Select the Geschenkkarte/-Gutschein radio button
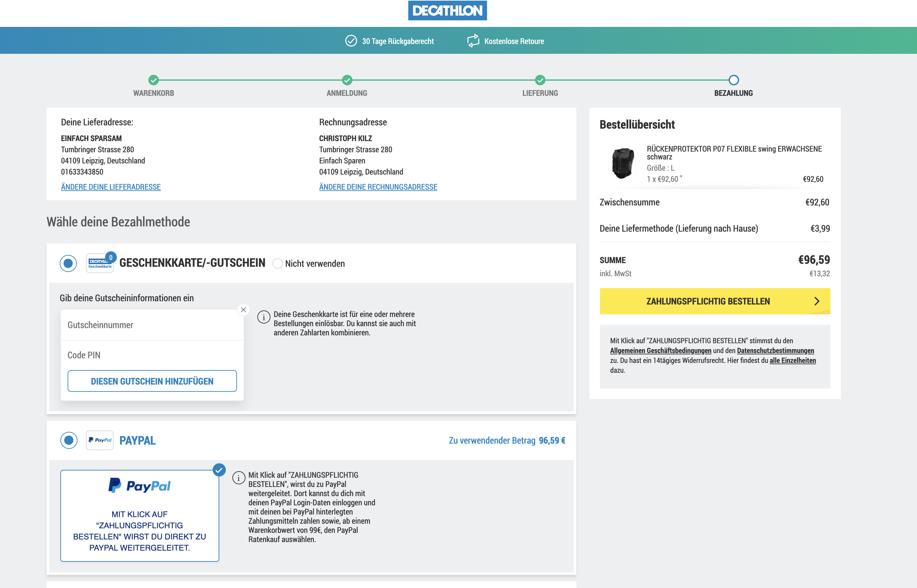Image resolution: width=917 pixels, height=588 pixels. (x=68, y=263)
